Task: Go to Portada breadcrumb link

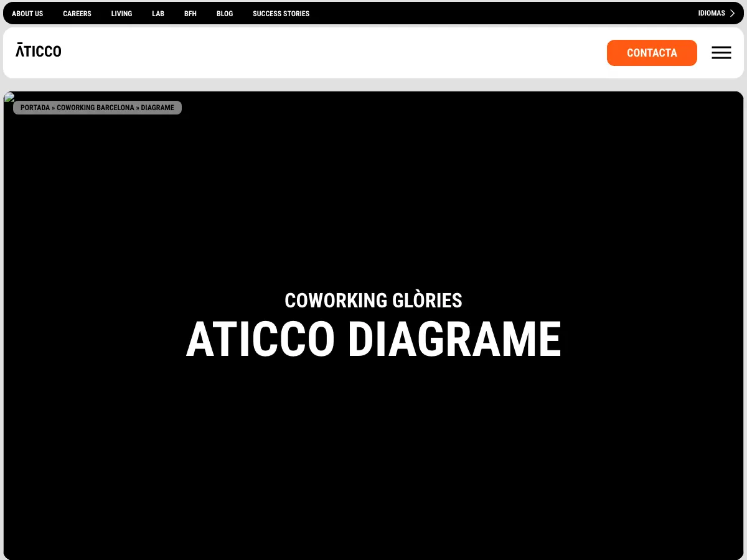Action: pyautogui.click(x=35, y=108)
